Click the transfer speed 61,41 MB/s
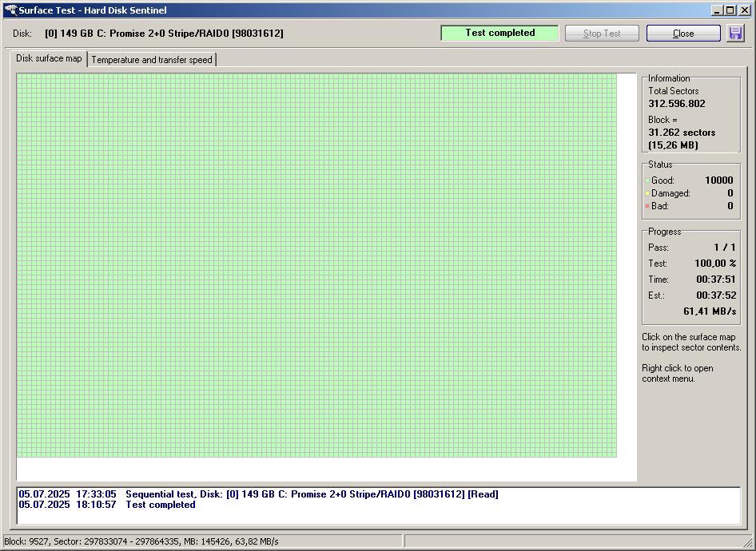Image resolution: width=756 pixels, height=551 pixels. coord(710,311)
